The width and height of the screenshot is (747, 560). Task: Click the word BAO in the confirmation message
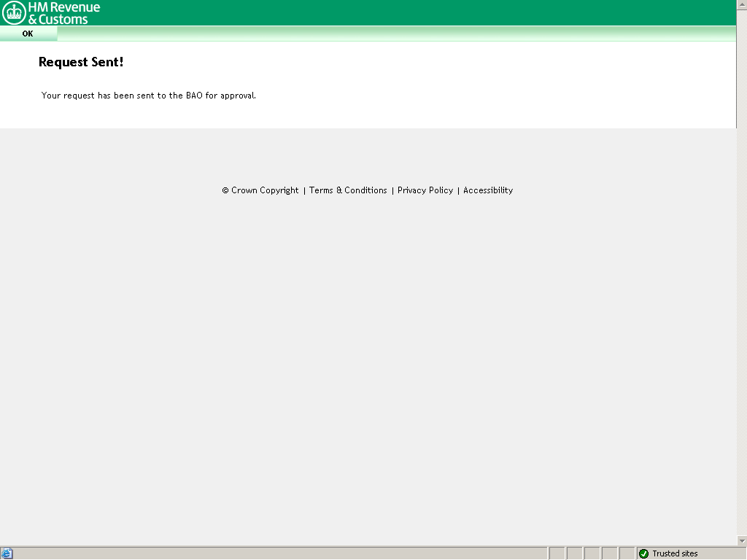[x=194, y=96]
